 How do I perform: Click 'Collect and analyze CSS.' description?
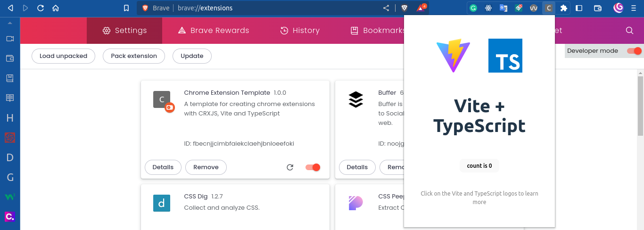(x=222, y=208)
